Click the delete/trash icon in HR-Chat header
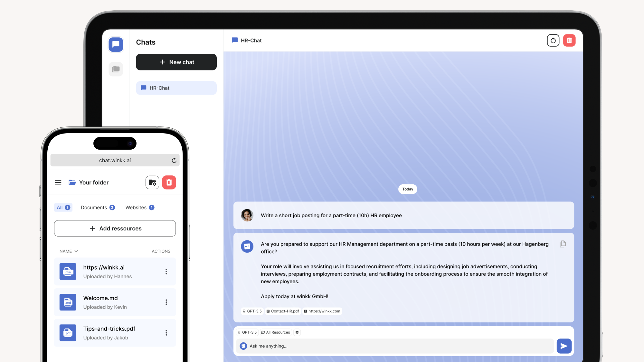The image size is (644, 362). [569, 40]
